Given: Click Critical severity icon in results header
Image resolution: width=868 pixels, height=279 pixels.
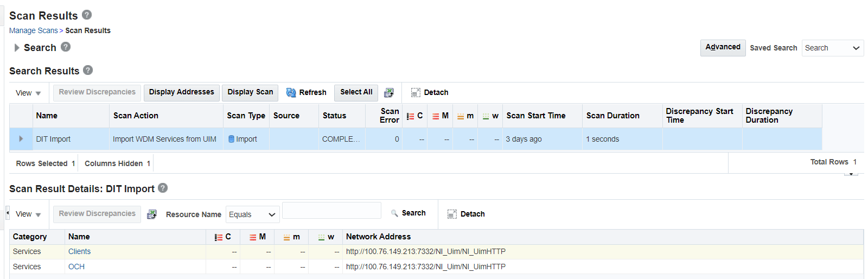Looking at the screenshot, I should (410, 116).
